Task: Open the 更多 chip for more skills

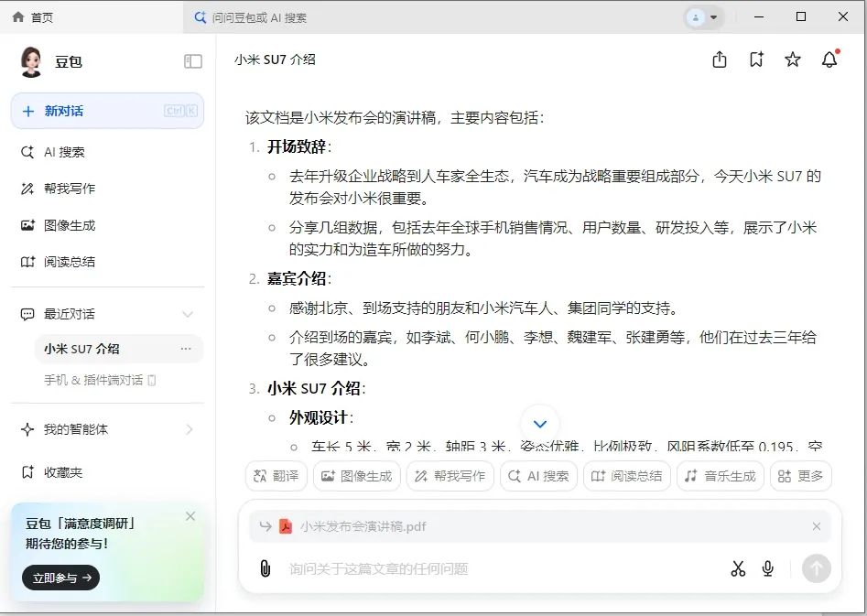Action: point(801,476)
